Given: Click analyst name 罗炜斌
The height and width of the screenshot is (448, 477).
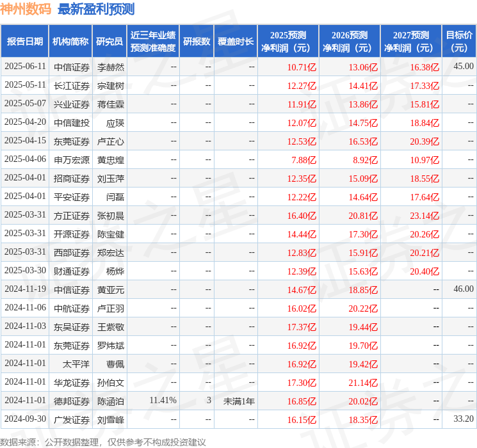Looking at the screenshot, I should tap(111, 346).
